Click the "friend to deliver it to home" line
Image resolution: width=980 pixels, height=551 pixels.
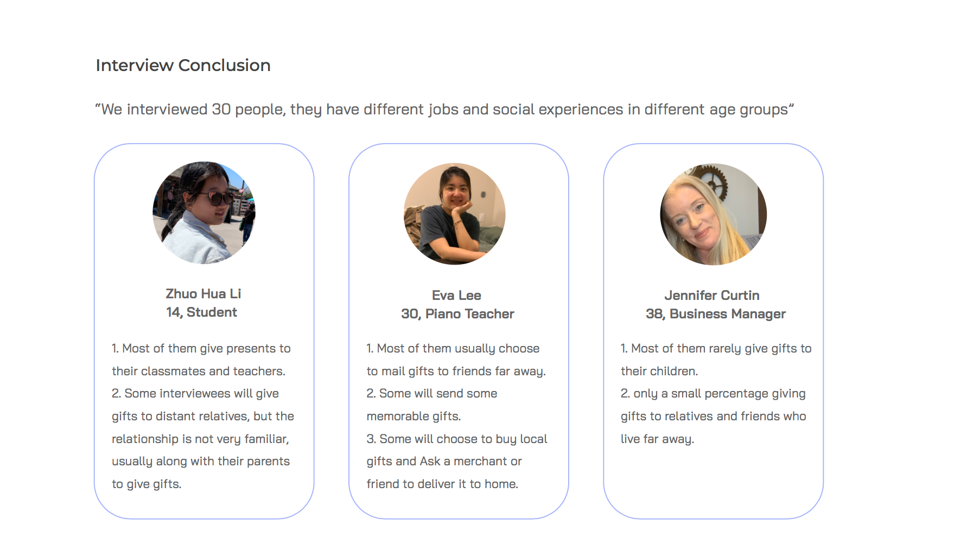coord(442,484)
